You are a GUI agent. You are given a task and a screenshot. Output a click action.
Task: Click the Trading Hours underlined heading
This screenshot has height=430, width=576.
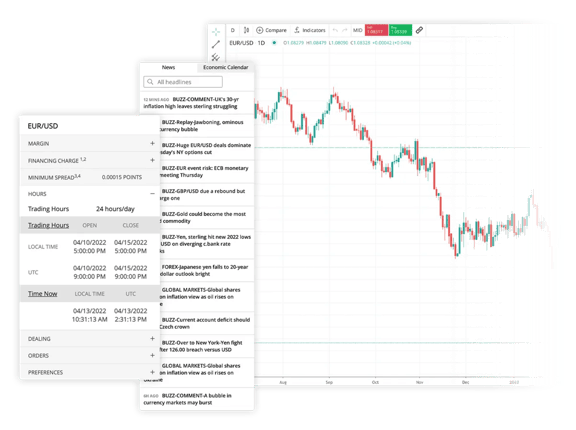click(x=48, y=225)
